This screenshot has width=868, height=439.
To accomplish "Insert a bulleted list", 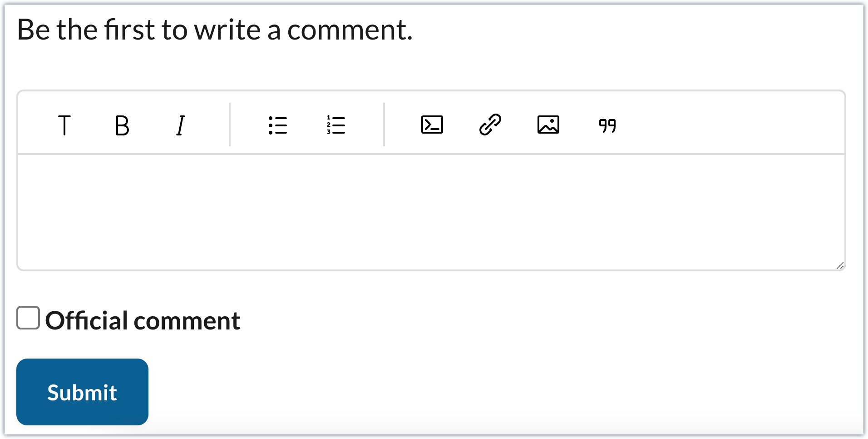I will (277, 125).
